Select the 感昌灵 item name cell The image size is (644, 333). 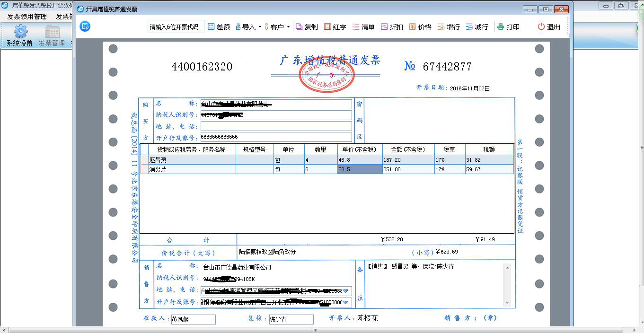192,160
